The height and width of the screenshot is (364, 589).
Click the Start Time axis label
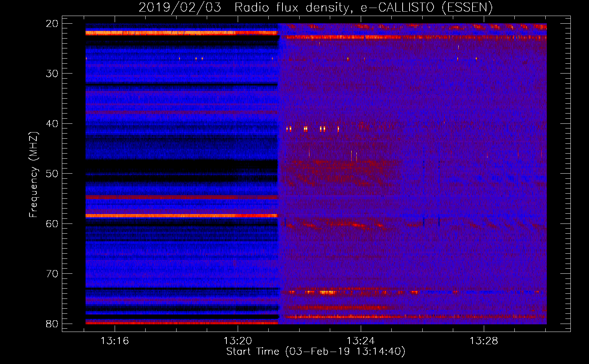tap(316, 352)
